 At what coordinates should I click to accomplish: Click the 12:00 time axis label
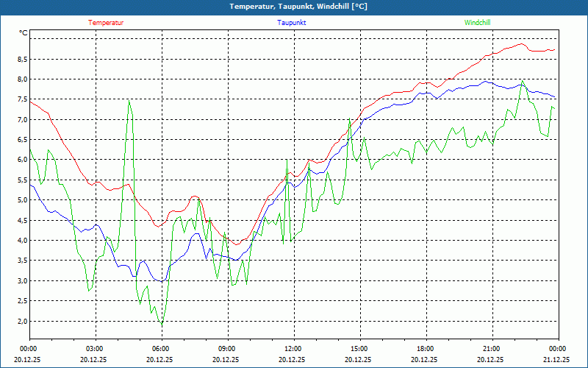pyautogui.click(x=294, y=349)
